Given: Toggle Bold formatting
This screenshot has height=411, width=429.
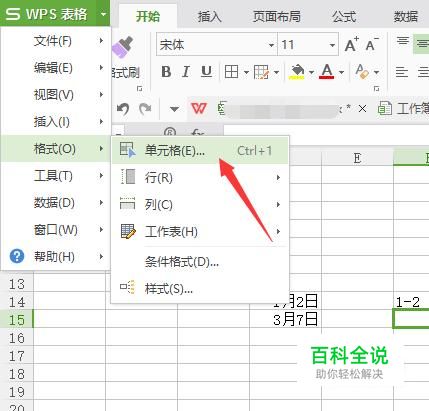Looking at the screenshot, I should [x=166, y=72].
